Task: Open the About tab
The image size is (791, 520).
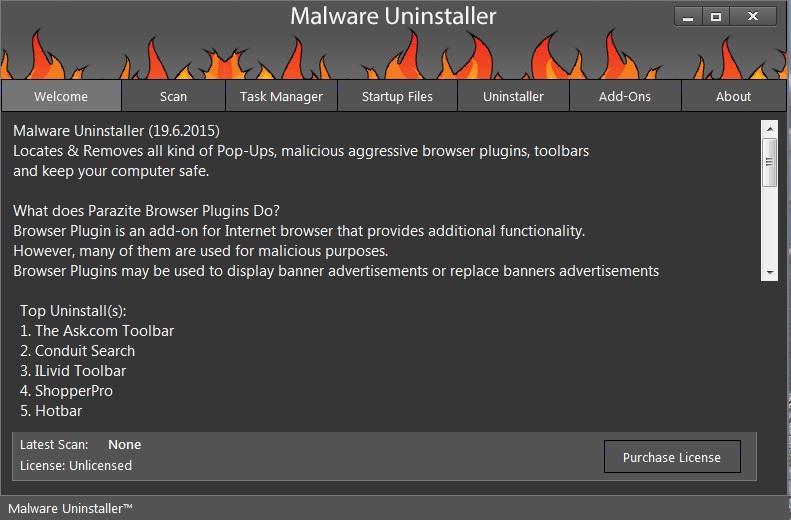Action: tap(733, 96)
